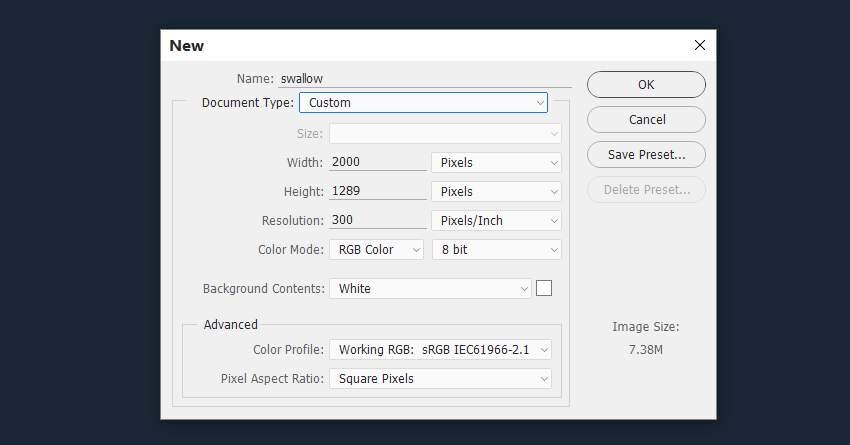Click the 7.38M image size value
This screenshot has height=445, width=850.
tap(646, 350)
